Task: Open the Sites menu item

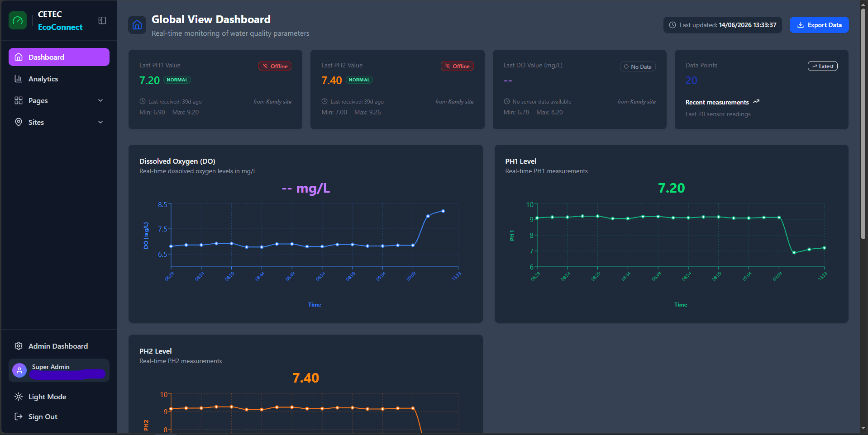Action: coord(59,122)
